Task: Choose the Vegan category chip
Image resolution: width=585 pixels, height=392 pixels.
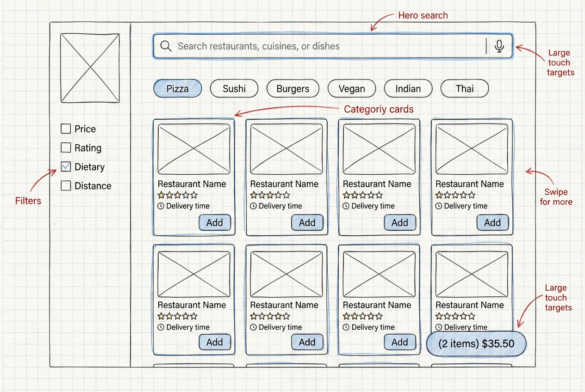Action: [352, 89]
